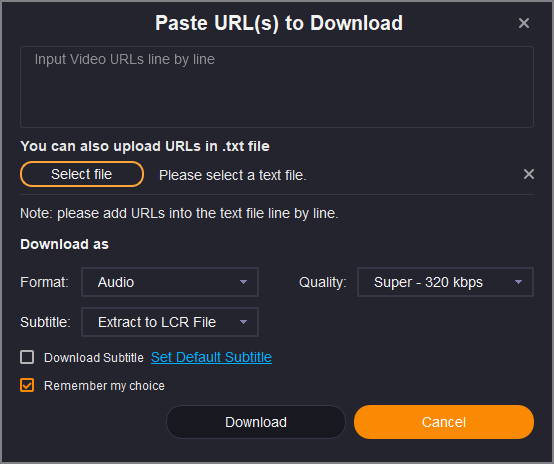Close the Paste URL(s) dialog with X
The height and width of the screenshot is (464, 554).
pos(524,23)
